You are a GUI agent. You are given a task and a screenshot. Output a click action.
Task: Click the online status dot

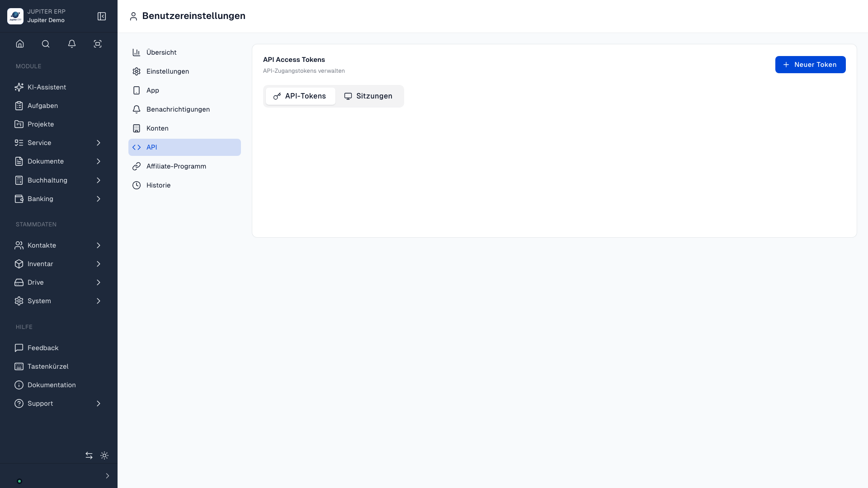[x=19, y=481]
